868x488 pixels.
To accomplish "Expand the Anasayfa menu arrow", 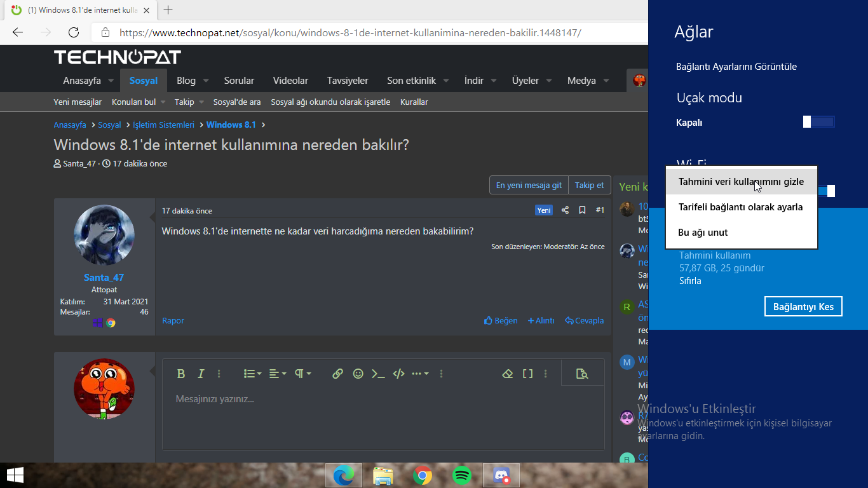I will (111, 81).
